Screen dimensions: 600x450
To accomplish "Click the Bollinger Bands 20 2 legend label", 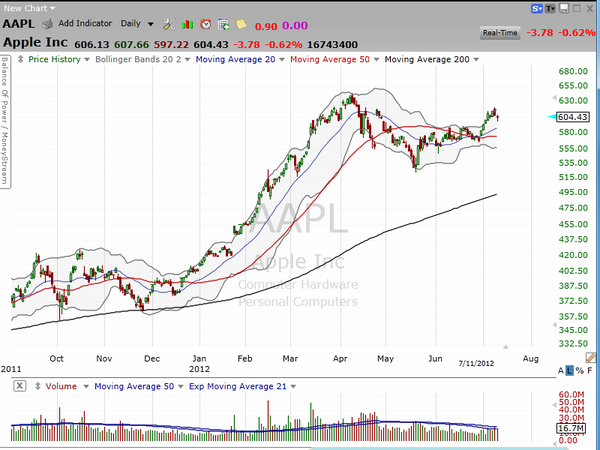I will pyautogui.click(x=138, y=59).
